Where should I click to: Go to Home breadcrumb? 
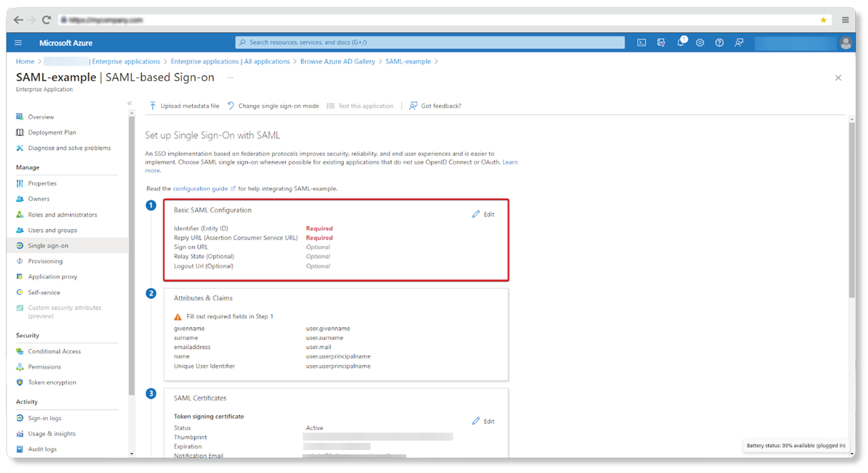[x=25, y=62]
